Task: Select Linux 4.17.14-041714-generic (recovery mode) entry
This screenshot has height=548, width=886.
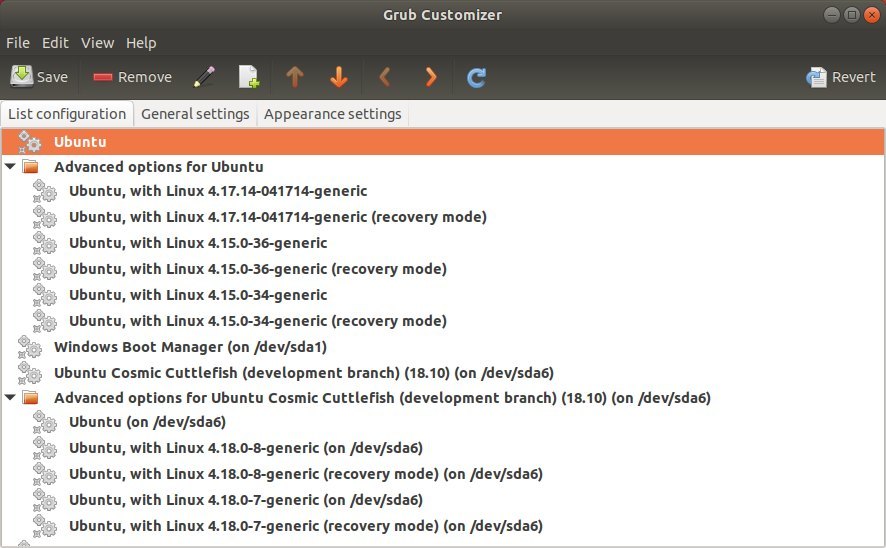Action: [443, 218]
